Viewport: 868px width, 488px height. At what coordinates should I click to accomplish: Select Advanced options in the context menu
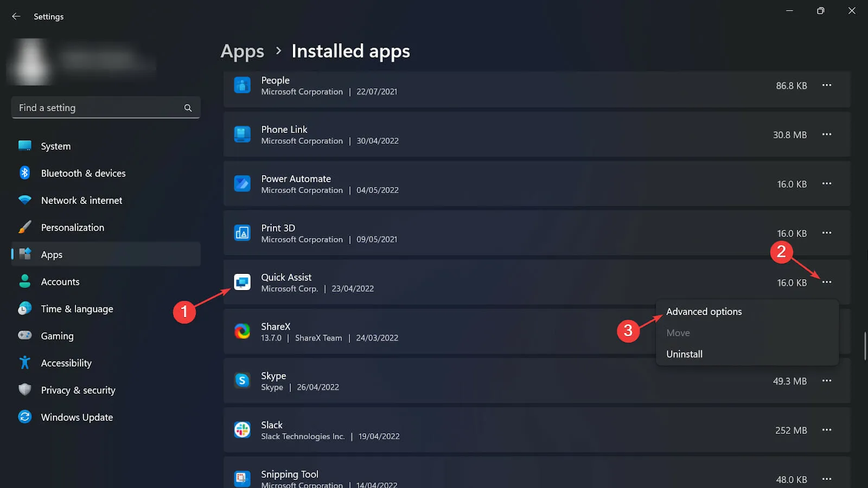(x=704, y=312)
